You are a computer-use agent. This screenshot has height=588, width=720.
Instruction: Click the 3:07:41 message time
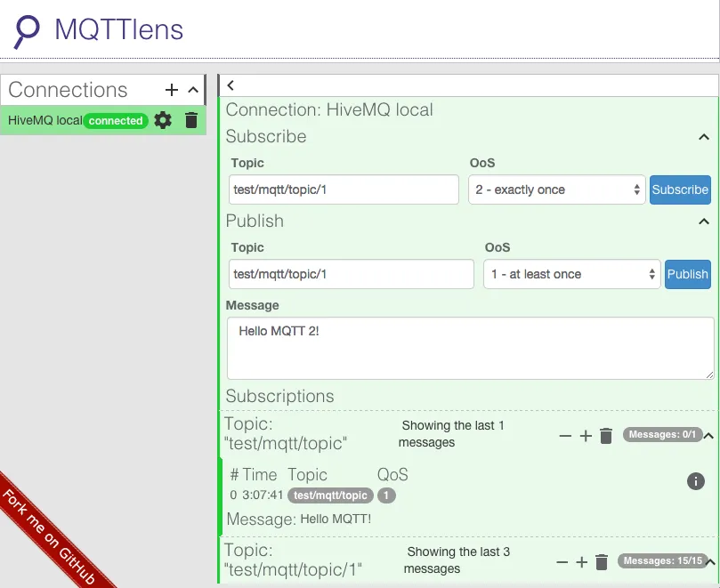tap(263, 495)
